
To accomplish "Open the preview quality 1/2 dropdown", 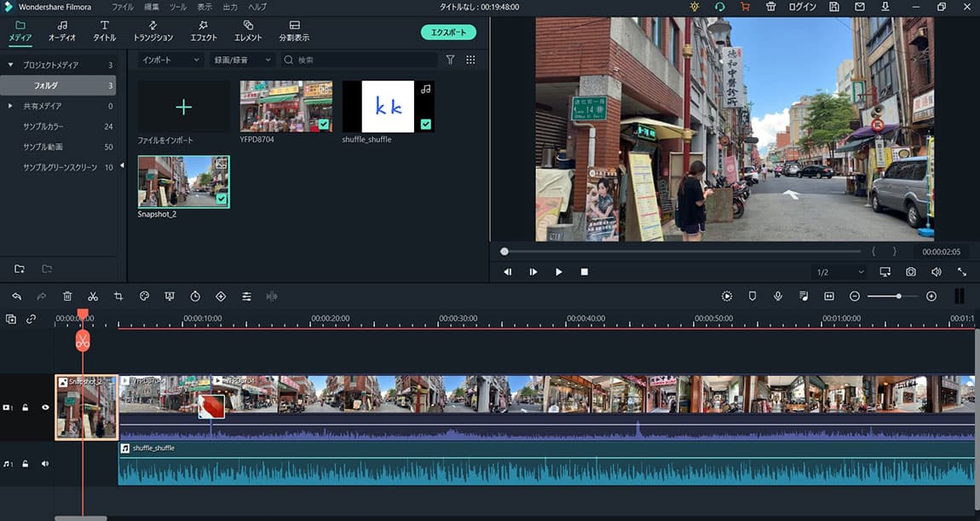I will (840, 272).
